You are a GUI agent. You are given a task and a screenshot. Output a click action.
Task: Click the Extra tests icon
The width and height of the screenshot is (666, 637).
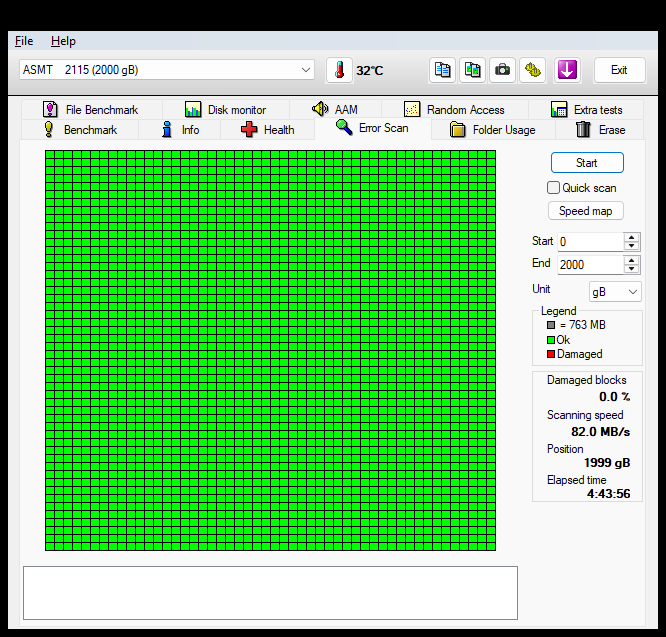point(559,110)
